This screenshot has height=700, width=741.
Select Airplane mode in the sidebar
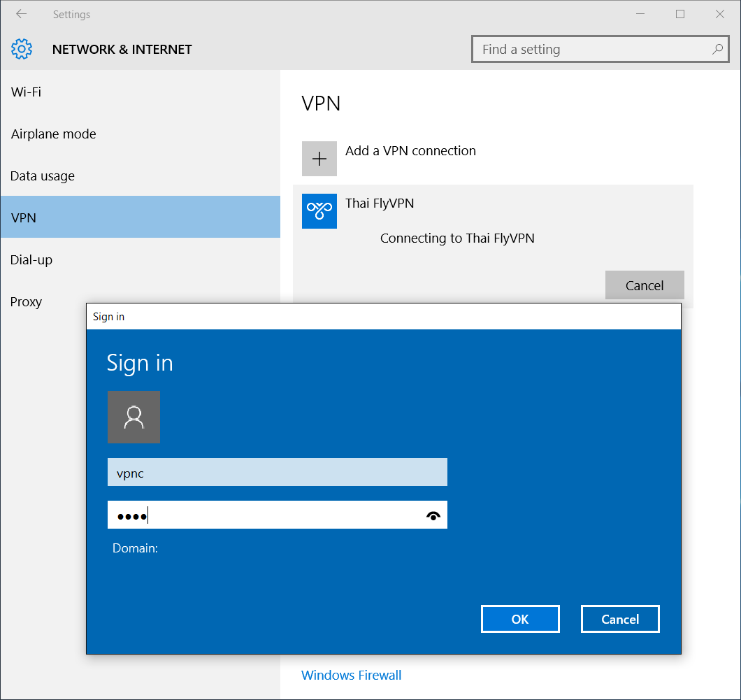click(54, 134)
